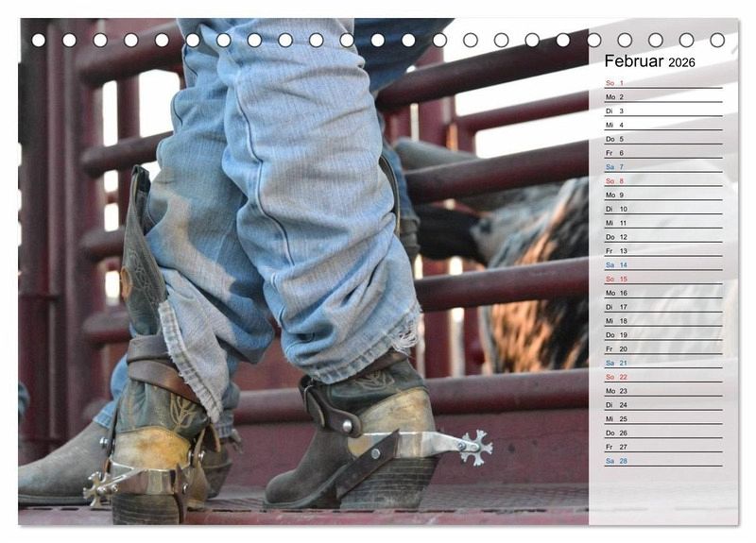This screenshot has width=756, height=543.
Task: Select Fr 27 date row
Action: click(x=662, y=447)
